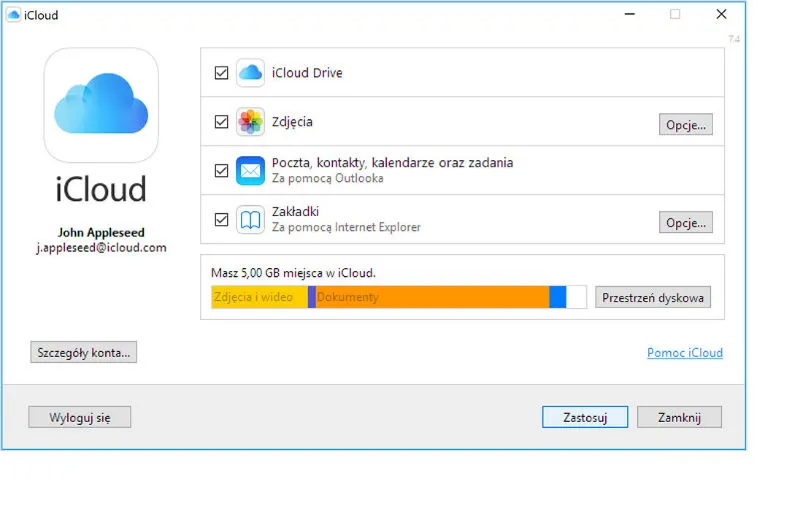Image resolution: width=800 pixels, height=517 pixels.
Task: Click the Poczta mail envelope icon
Action: pyautogui.click(x=250, y=170)
